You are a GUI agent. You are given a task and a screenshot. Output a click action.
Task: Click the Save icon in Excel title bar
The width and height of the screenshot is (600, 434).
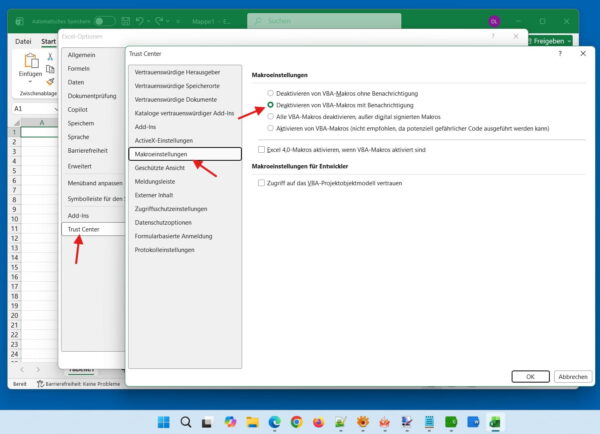tap(126, 21)
